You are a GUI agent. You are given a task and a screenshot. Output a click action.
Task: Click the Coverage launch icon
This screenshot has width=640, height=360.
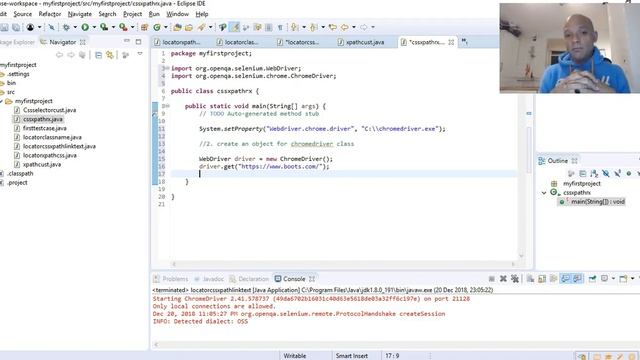point(104,27)
